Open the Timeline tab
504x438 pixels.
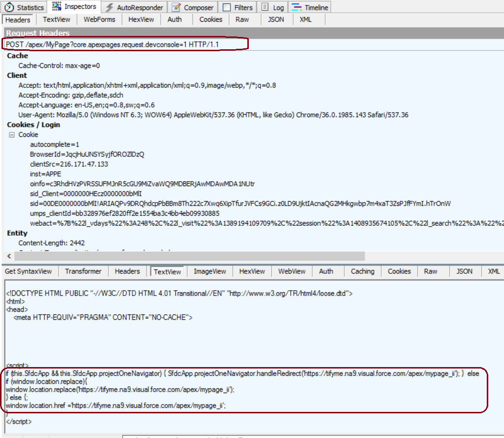point(310,7)
